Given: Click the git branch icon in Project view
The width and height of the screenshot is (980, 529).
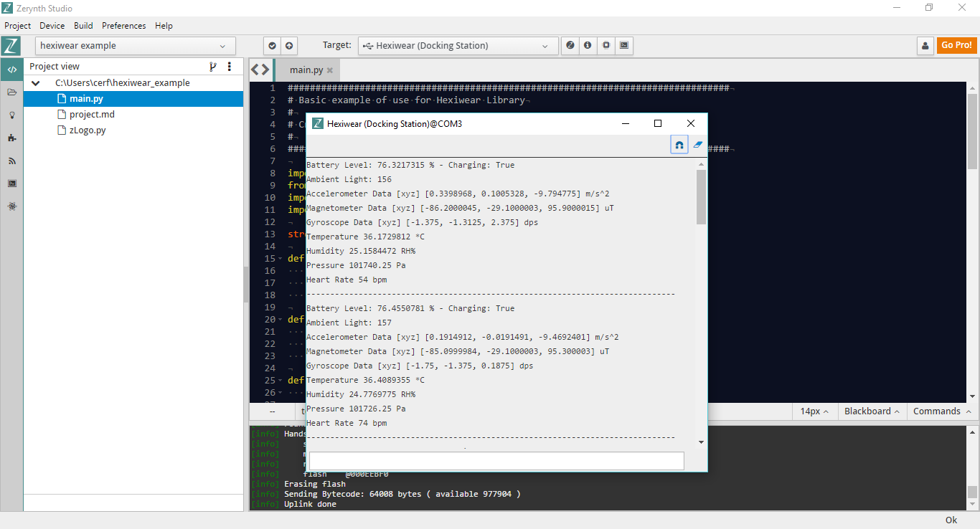Looking at the screenshot, I should [x=212, y=67].
